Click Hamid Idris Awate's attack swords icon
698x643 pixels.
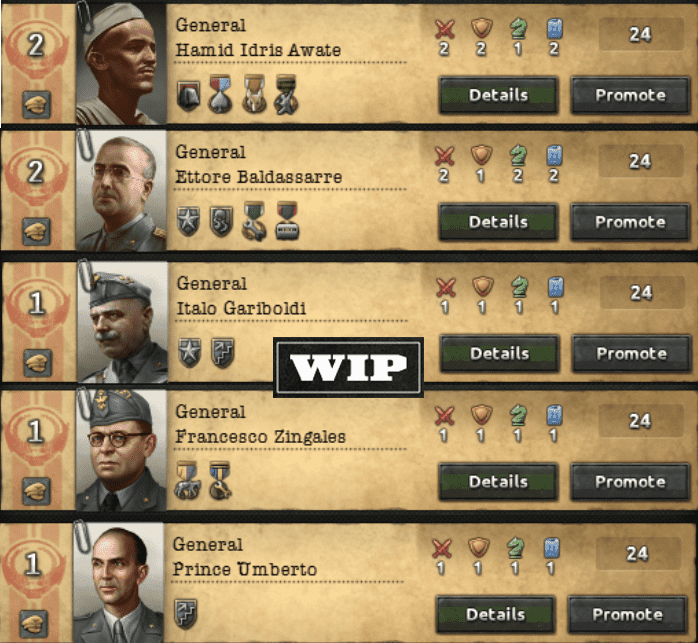point(444,29)
